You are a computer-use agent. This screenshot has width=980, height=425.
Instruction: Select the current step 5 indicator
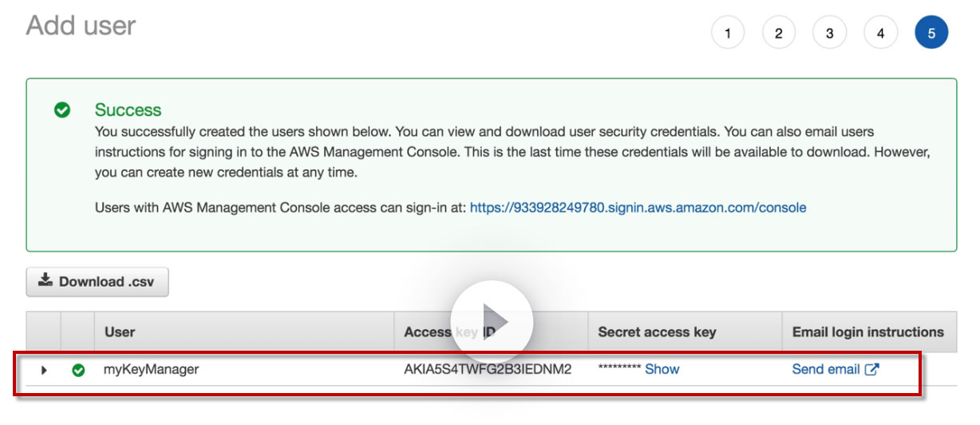click(931, 33)
